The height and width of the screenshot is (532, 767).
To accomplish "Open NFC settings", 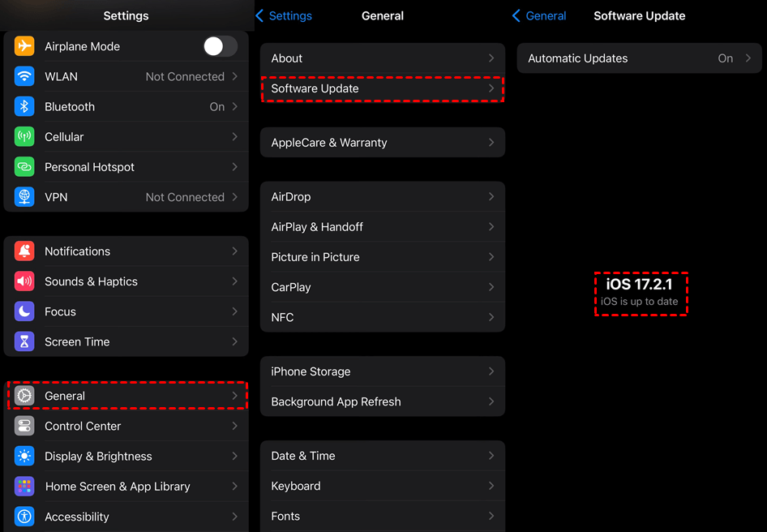I will click(x=383, y=317).
